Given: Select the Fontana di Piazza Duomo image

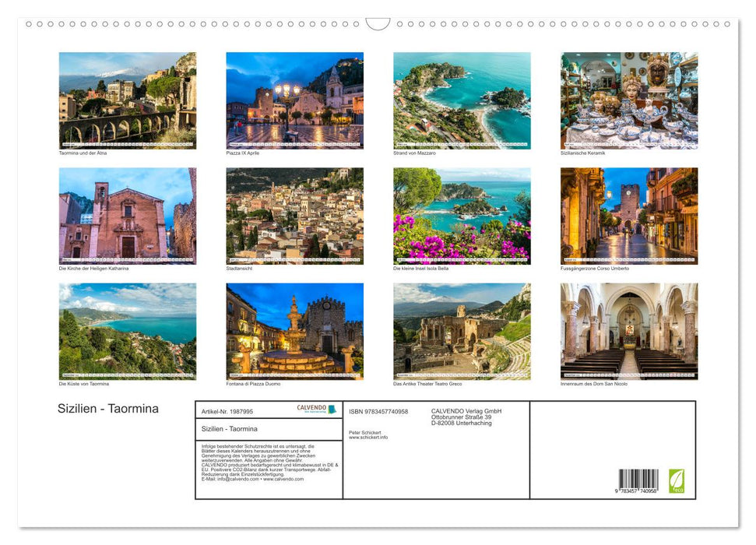Looking at the screenshot, I should (x=294, y=331).
